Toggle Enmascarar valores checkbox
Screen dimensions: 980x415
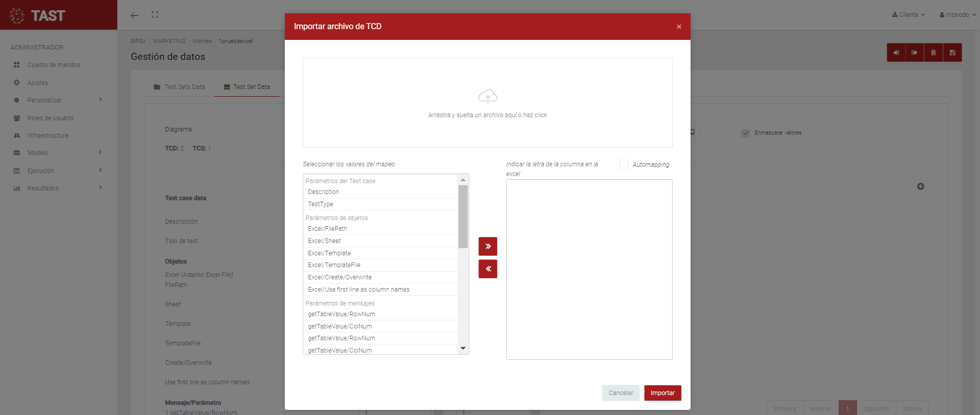pos(745,133)
